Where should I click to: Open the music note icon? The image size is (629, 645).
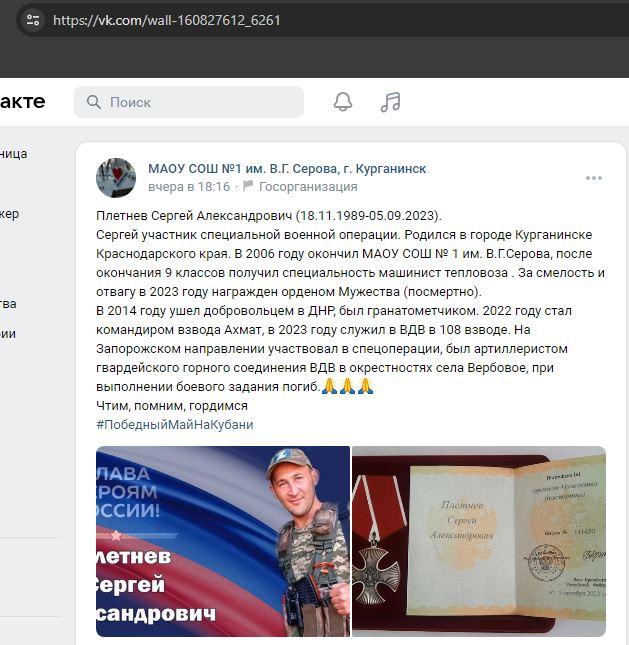(x=390, y=102)
